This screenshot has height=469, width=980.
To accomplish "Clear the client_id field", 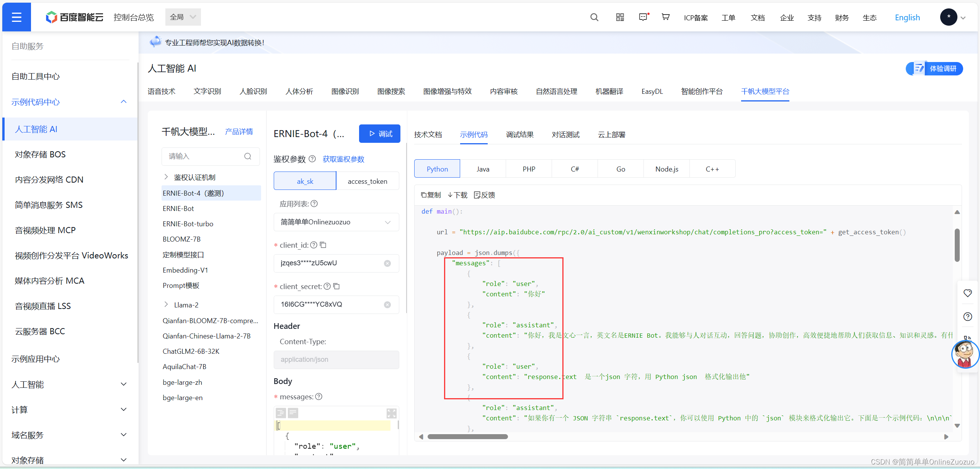I will (x=387, y=263).
